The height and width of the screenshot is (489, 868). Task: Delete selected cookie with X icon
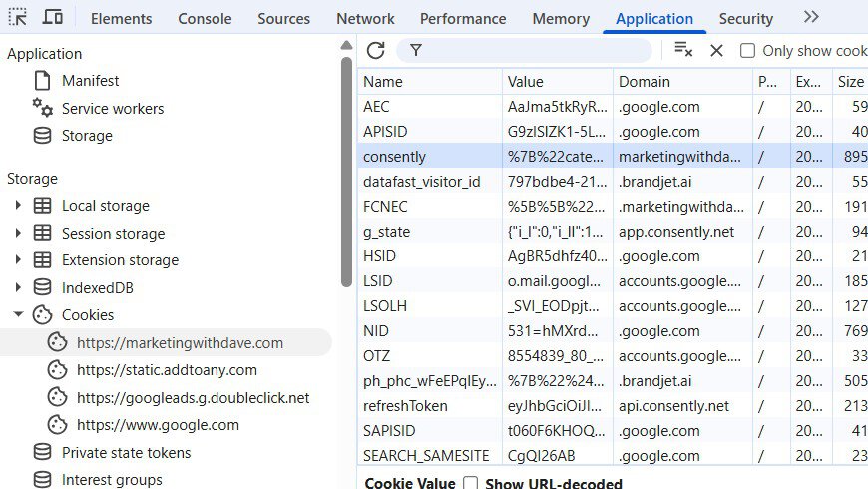716,50
